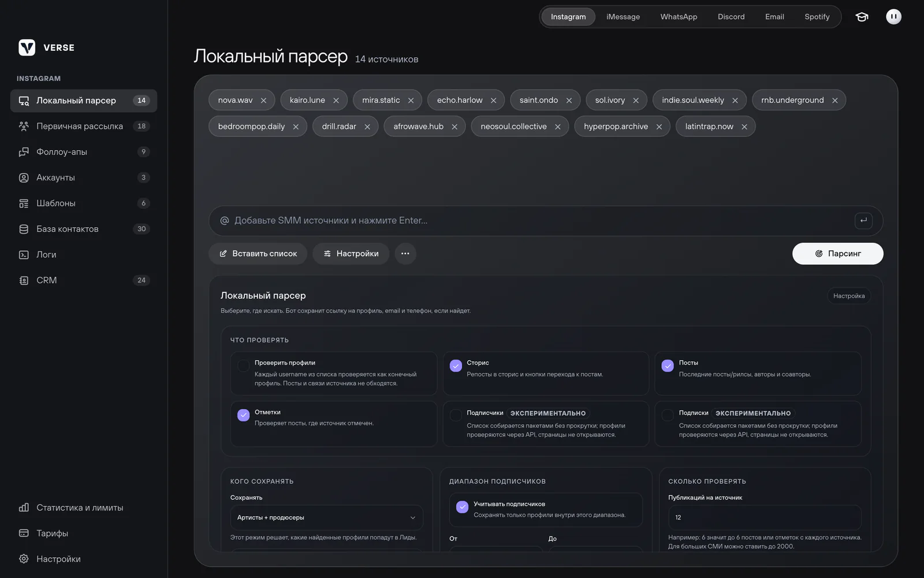
Task: Remove the hyperpop.archive source tag
Action: pos(659,127)
